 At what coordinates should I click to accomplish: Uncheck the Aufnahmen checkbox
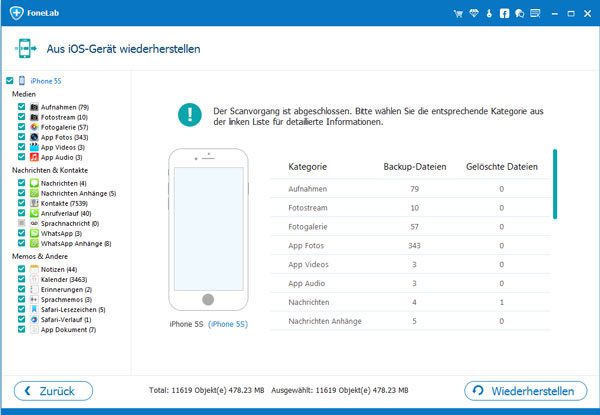pyautogui.click(x=21, y=106)
